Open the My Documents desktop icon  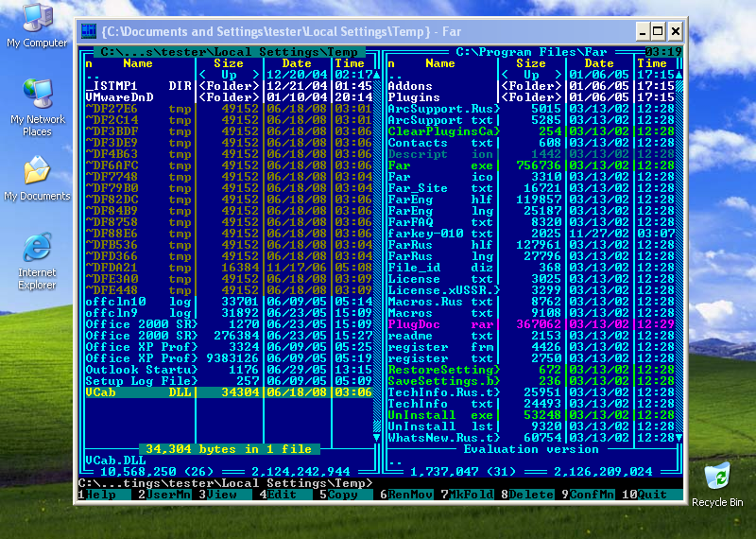(x=37, y=178)
